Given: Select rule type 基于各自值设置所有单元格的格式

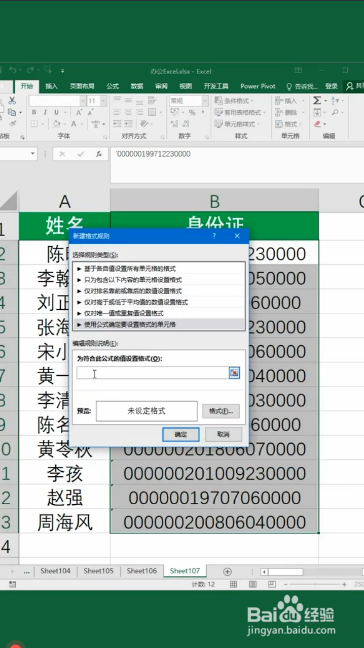Looking at the screenshot, I should click(x=159, y=269).
